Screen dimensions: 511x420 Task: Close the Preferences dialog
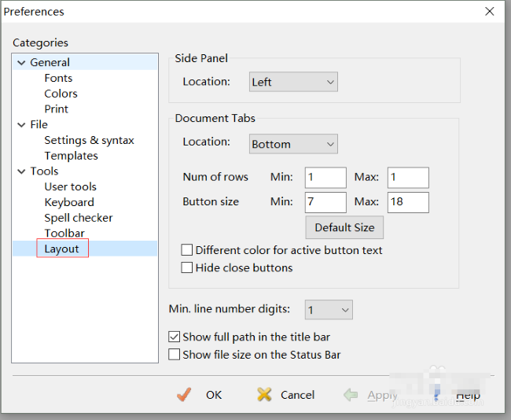[x=489, y=11]
